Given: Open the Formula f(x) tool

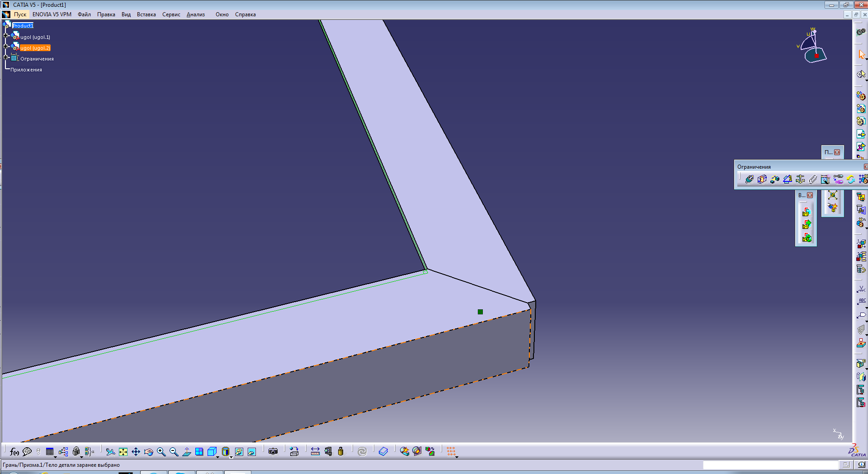Looking at the screenshot, I should (x=14, y=452).
